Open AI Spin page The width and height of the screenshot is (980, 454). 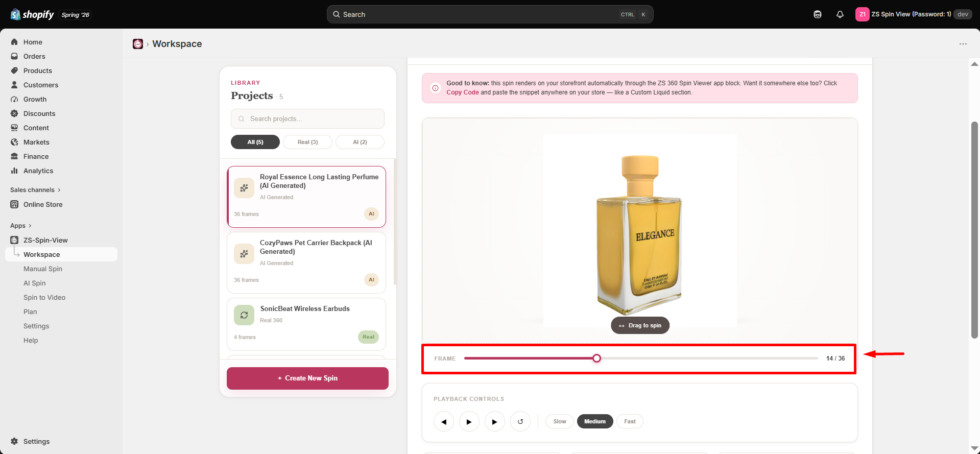35,283
